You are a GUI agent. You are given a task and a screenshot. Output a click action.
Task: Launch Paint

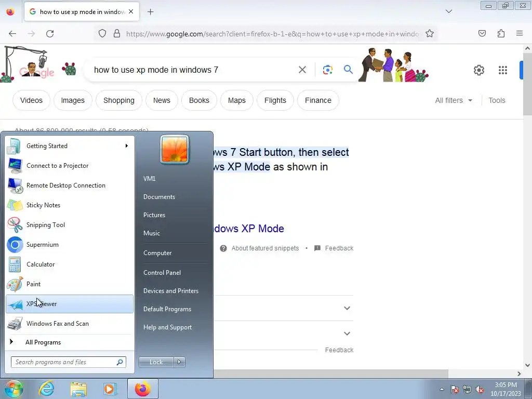click(70, 284)
